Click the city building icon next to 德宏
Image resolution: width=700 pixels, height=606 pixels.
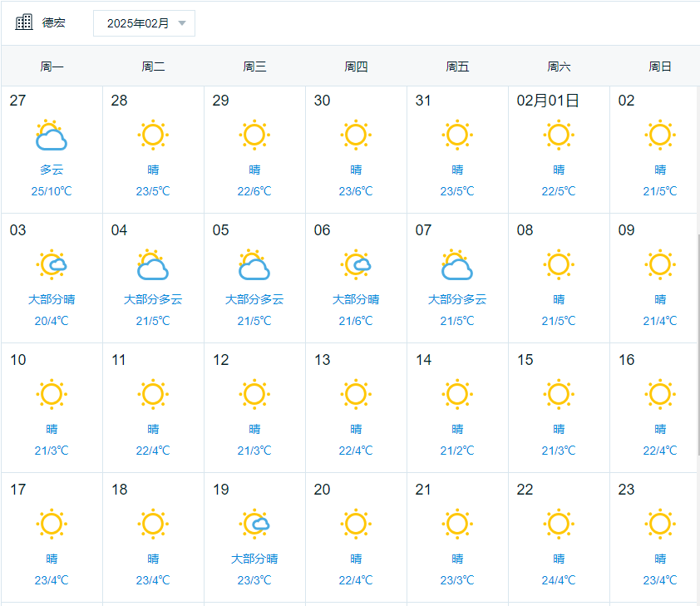[x=24, y=22]
